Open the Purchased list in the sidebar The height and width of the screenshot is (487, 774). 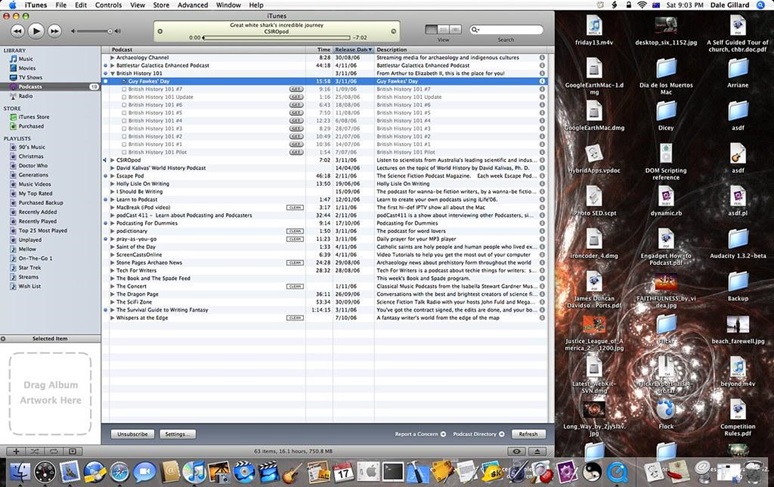pos(31,126)
